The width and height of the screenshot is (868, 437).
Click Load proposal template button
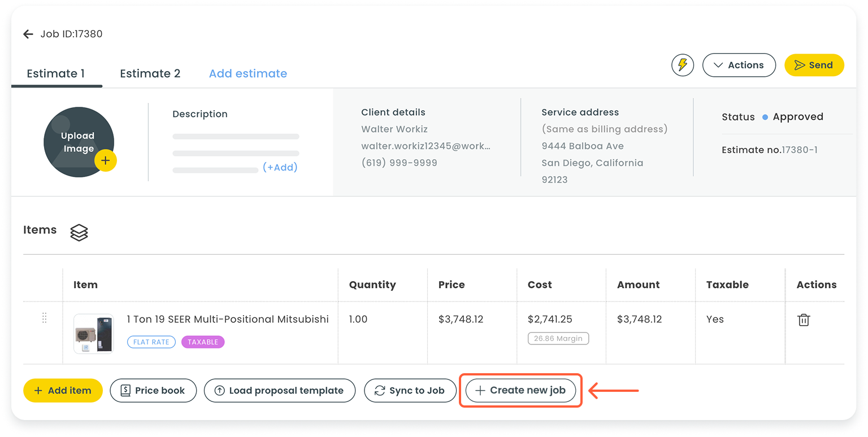click(x=279, y=391)
